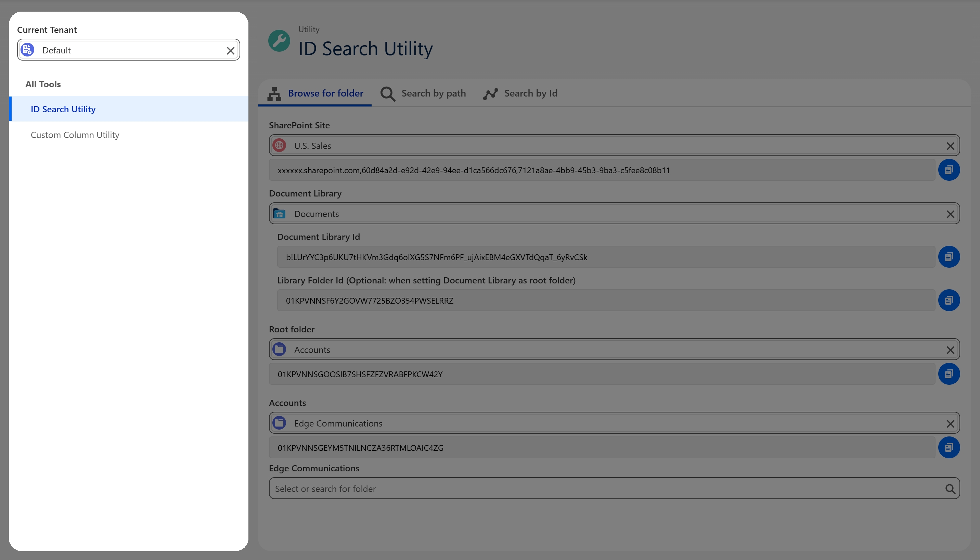Screen dimensions: 980x560
Task: Open Custom Column Utility tool
Action: (x=75, y=135)
